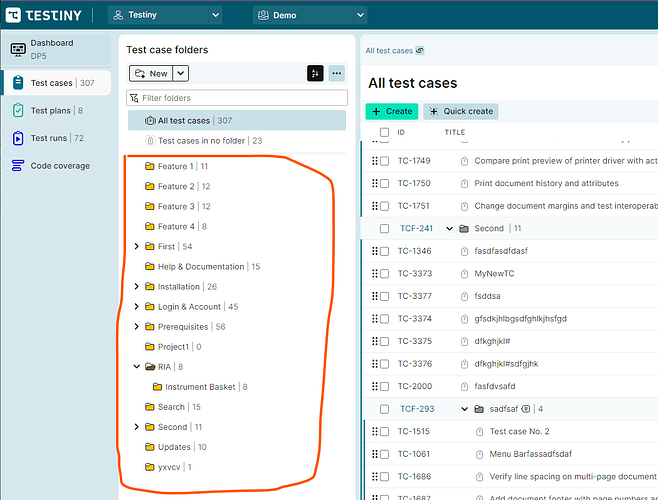The image size is (658, 500).
Task: Expand the Installation folder
Action: [136, 286]
